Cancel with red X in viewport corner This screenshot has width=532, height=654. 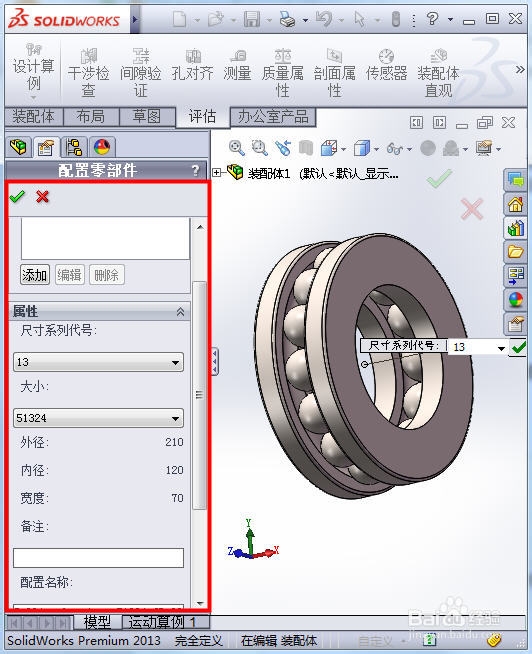click(x=472, y=209)
